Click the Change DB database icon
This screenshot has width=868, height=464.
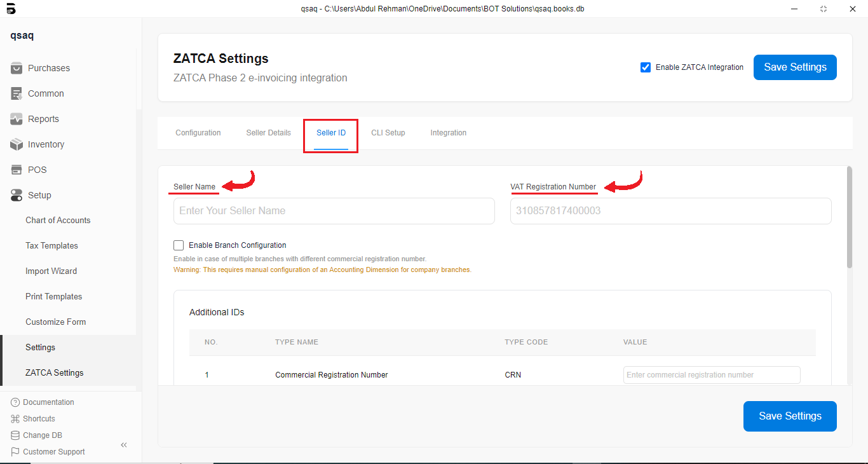tap(15, 435)
